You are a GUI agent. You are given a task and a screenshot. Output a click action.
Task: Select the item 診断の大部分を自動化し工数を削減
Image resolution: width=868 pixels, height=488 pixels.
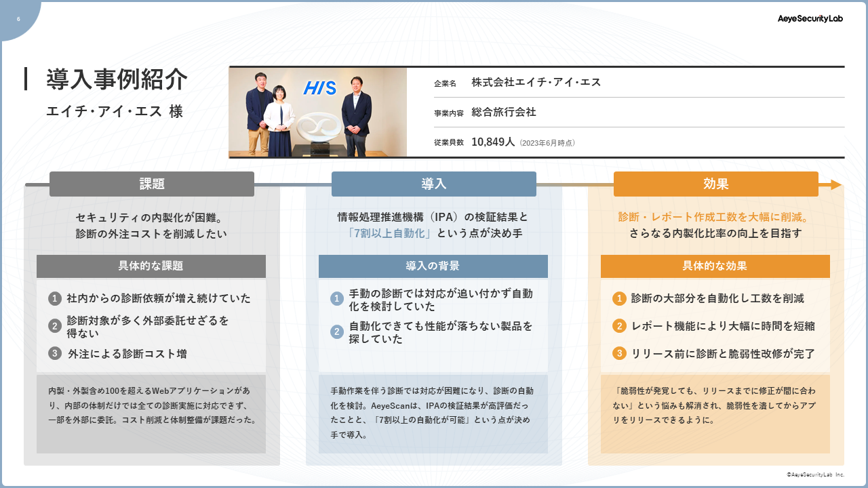coord(717,299)
